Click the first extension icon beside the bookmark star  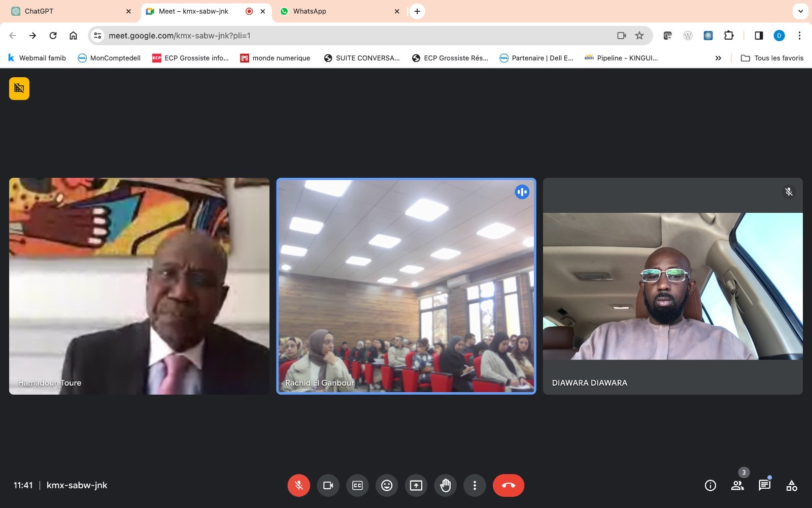click(x=667, y=36)
